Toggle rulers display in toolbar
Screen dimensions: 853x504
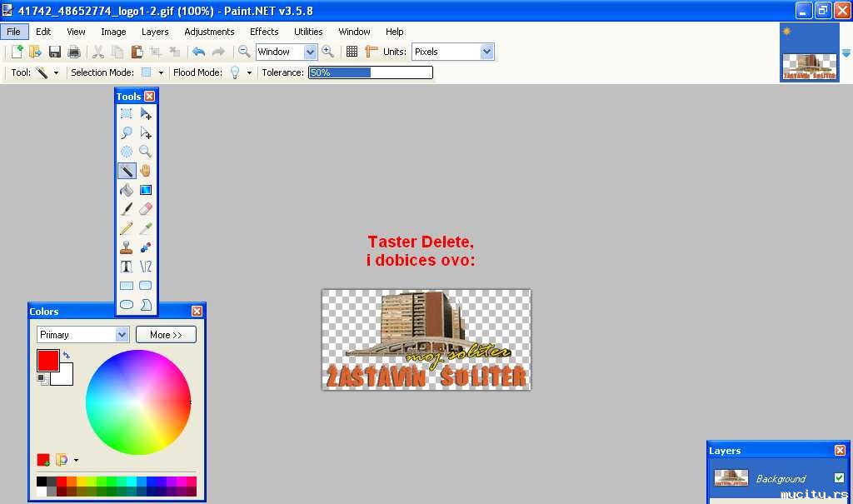pyautogui.click(x=372, y=52)
